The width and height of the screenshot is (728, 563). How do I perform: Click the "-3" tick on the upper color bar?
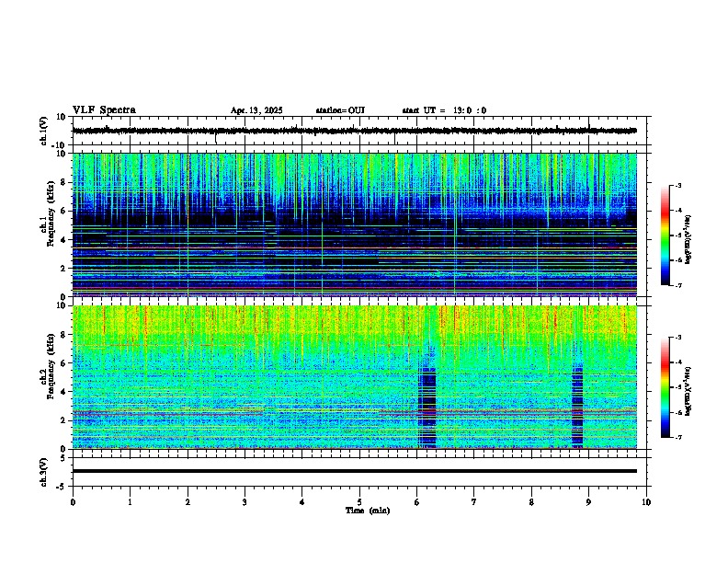tap(677, 185)
